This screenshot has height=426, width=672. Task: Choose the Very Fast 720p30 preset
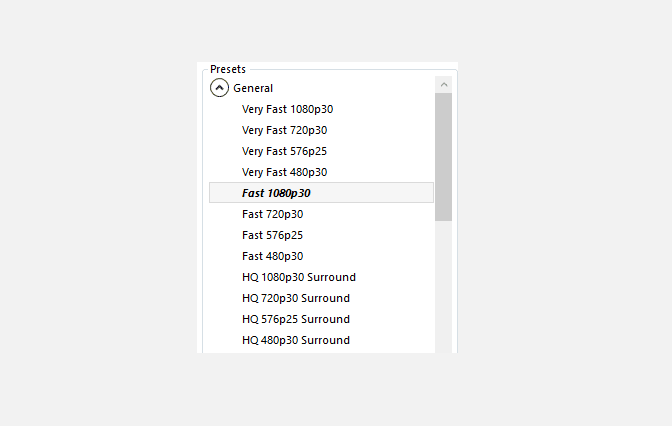pyautogui.click(x=284, y=130)
